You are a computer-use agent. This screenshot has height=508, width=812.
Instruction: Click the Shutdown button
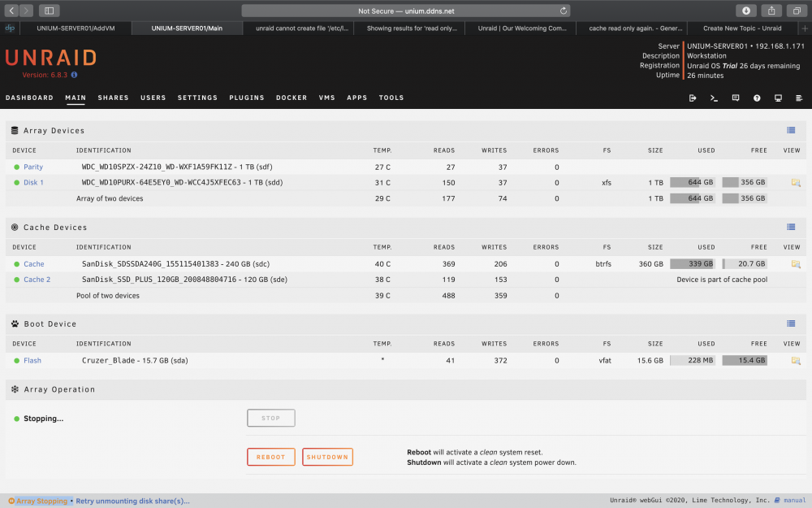(x=327, y=457)
